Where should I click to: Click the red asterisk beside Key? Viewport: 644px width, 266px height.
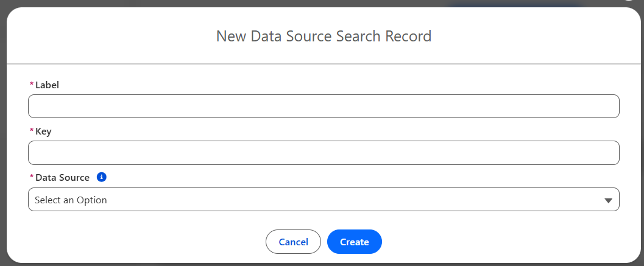pyautogui.click(x=31, y=131)
